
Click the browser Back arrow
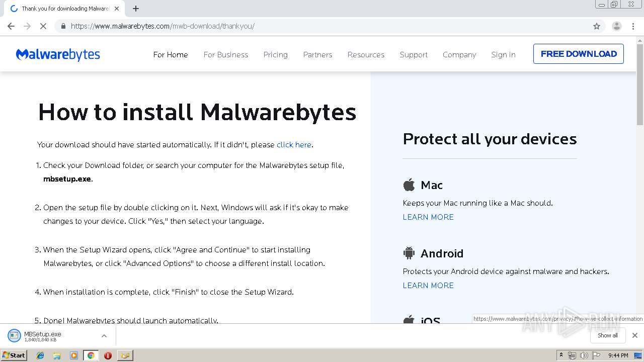click(11, 26)
